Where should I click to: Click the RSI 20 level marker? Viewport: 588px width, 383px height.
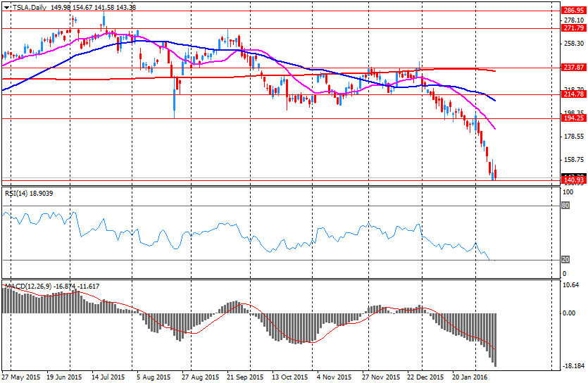coord(565,260)
